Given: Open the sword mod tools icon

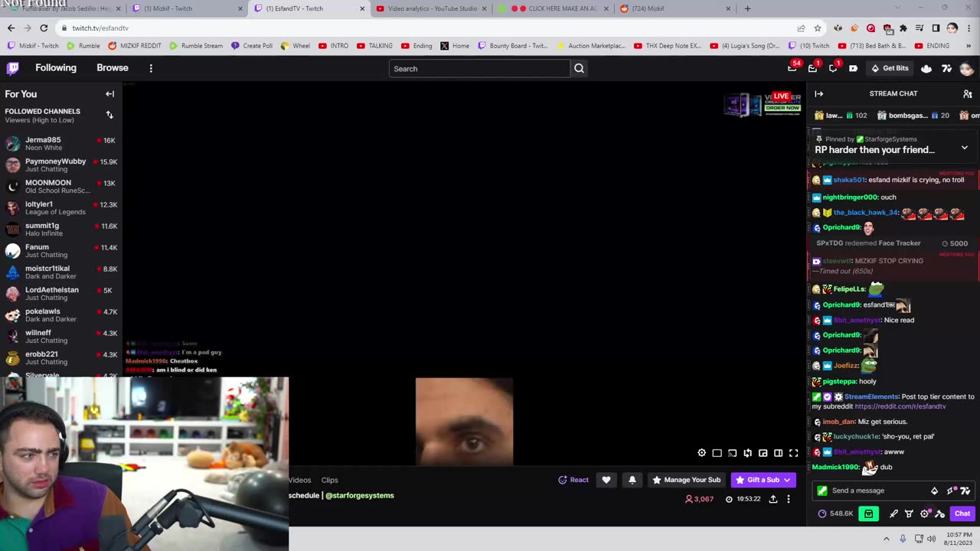Looking at the screenshot, I should (x=893, y=514).
